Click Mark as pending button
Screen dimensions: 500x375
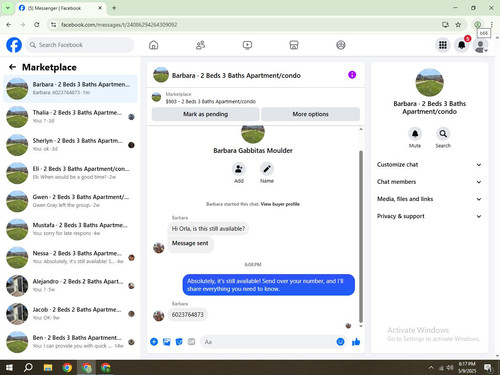point(205,114)
